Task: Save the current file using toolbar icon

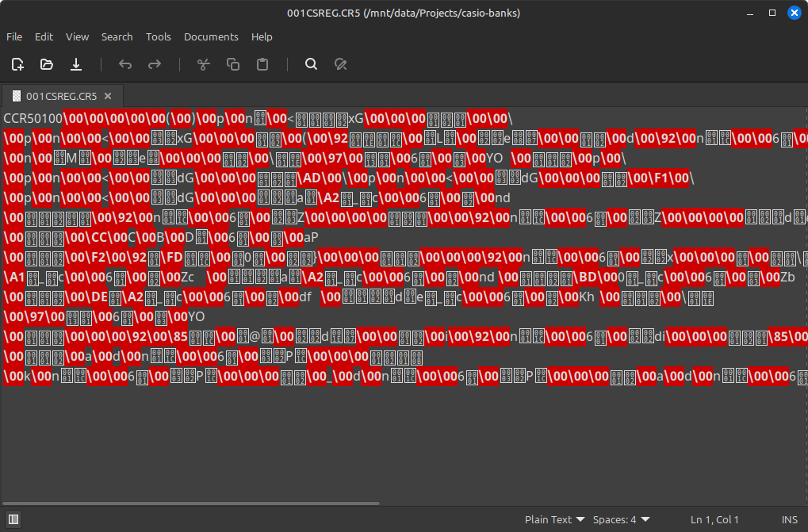Action: coord(76,64)
